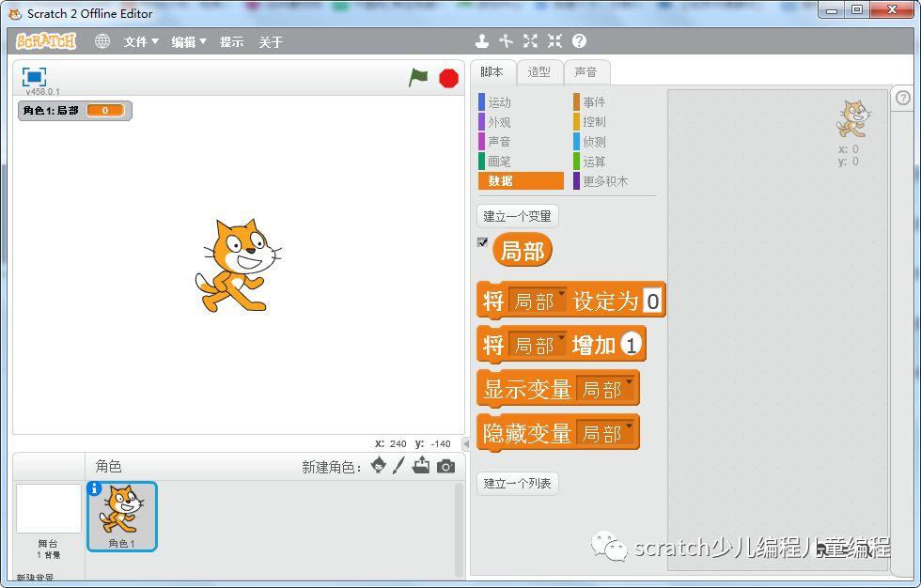The width and height of the screenshot is (921, 588).
Task: Select the shrink sprite tool
Action: coord(554,41)
